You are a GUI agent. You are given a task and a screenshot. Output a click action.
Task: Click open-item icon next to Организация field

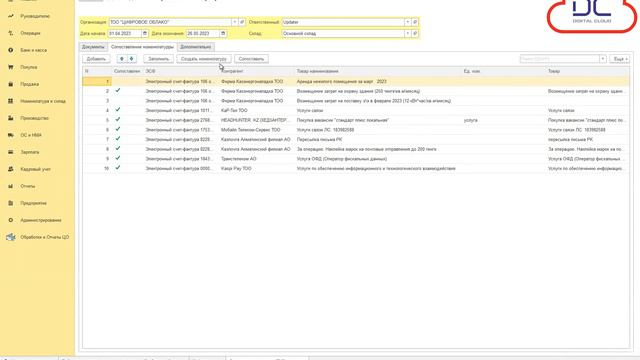coord(242,22)
